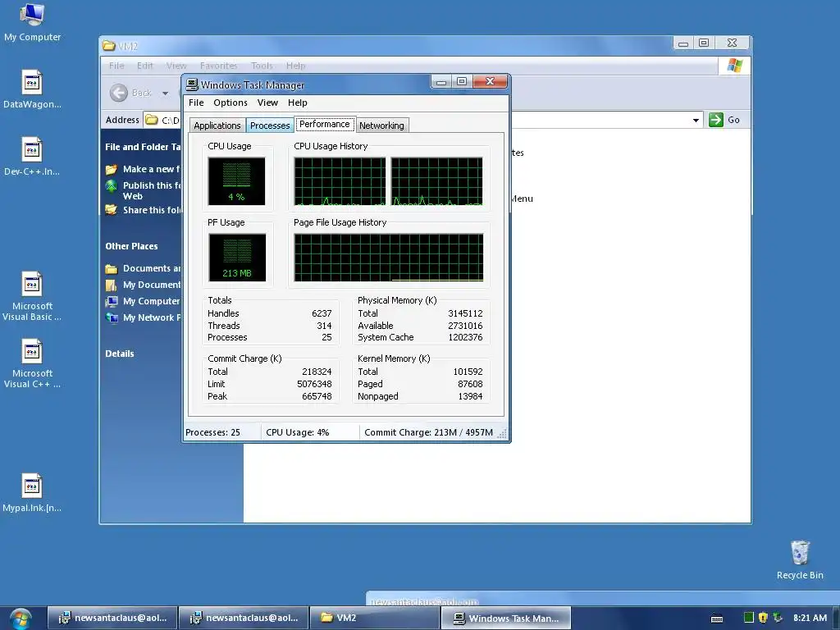Open Dev-C++ installer desktop icon
The width and height of the screenshot is (840, 630).
pyautogui.click(x=32, y=157)
